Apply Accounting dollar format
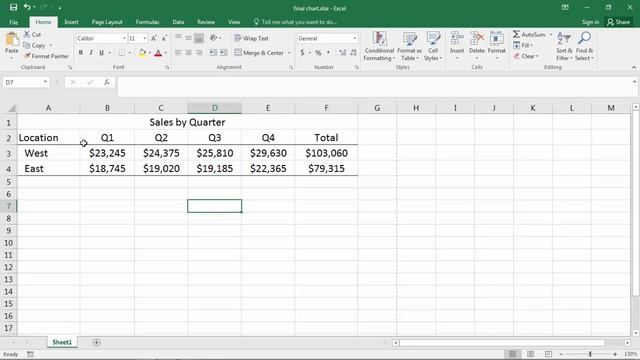Screen dimensions: 640x360 pos(302,53)
